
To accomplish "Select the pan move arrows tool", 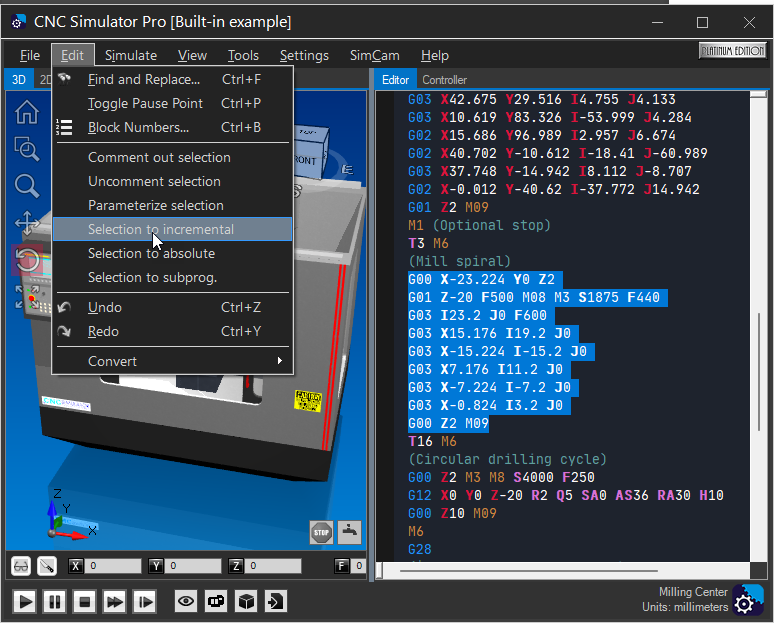I will (27, 223).
